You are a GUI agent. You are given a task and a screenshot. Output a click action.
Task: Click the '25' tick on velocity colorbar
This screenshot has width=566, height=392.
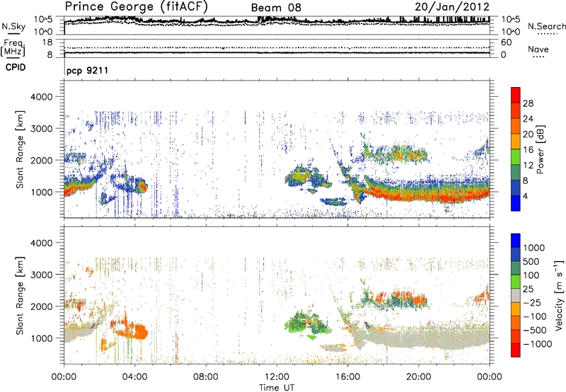pos(528,289)
